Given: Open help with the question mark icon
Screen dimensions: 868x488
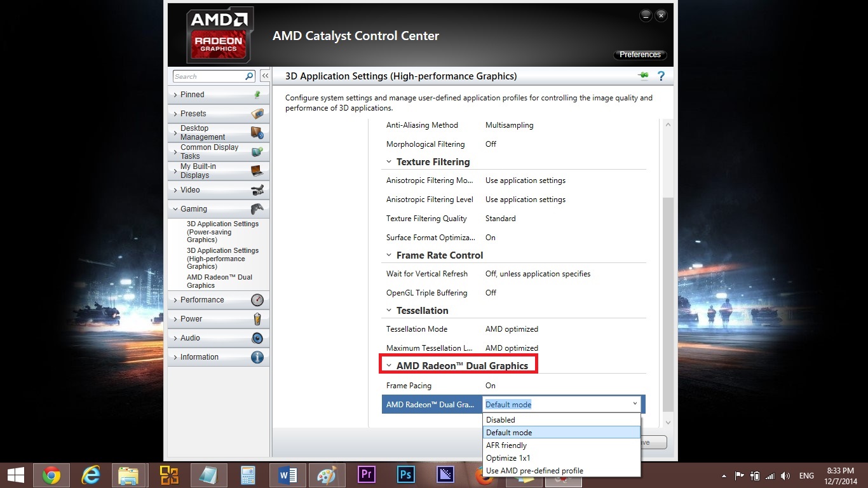Looking at the screenshot, I should pyautogui.click(x=661, y=76).
